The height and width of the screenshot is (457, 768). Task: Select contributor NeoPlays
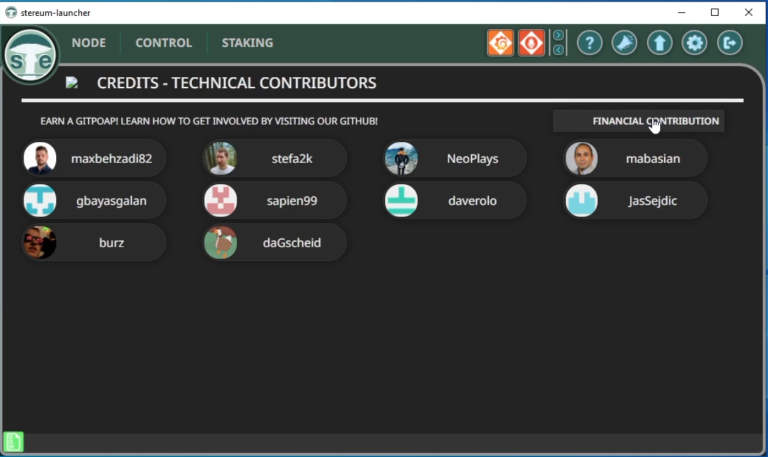[x=455, y=159]
